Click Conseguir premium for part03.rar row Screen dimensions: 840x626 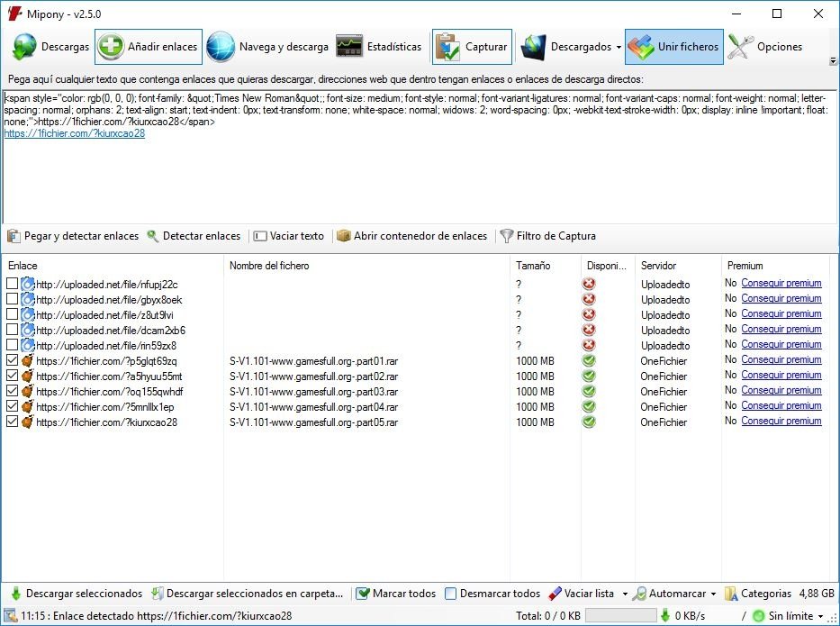pos(781,390)
